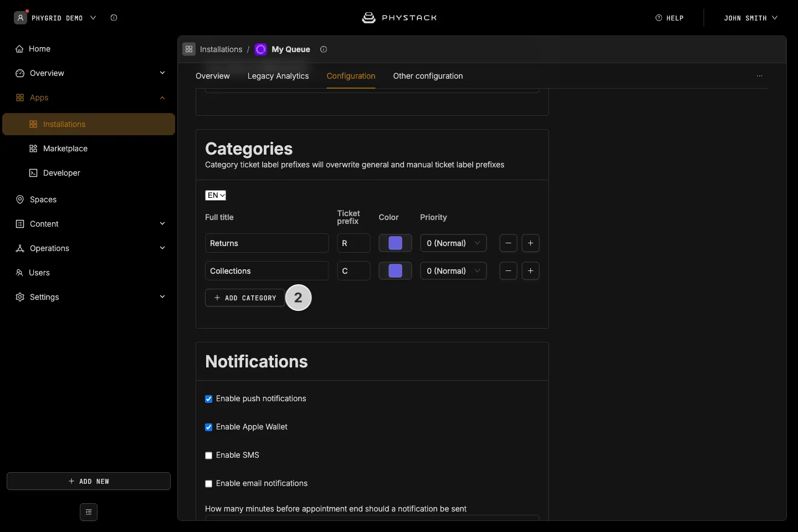Open color picker for Returns category
The height and width of the screenshot is (532, 798).
click(395, 243)
